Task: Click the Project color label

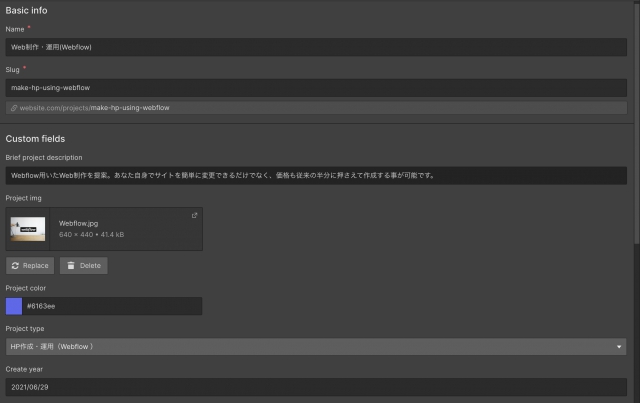Action: pyautogui.click(x=26, y=288)
